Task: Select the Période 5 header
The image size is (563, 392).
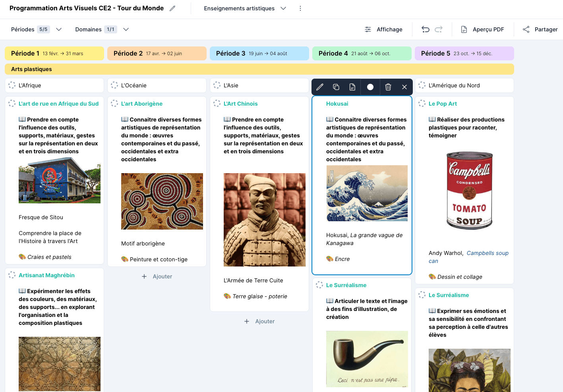Action: pos(464,54)
